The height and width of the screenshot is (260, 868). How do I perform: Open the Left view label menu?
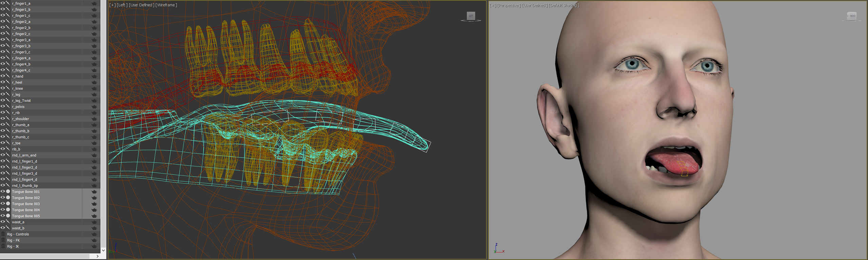coord(122,5)
